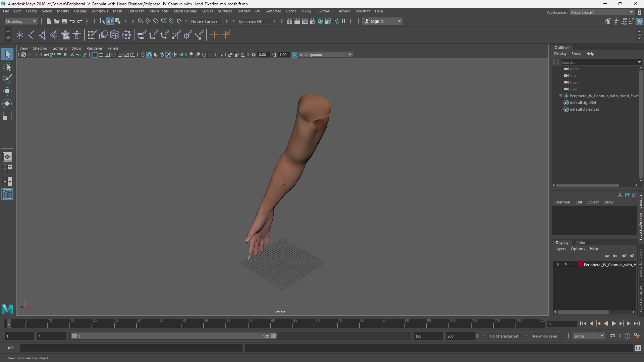Click Layers in the Layer Editor

point(560,249)
